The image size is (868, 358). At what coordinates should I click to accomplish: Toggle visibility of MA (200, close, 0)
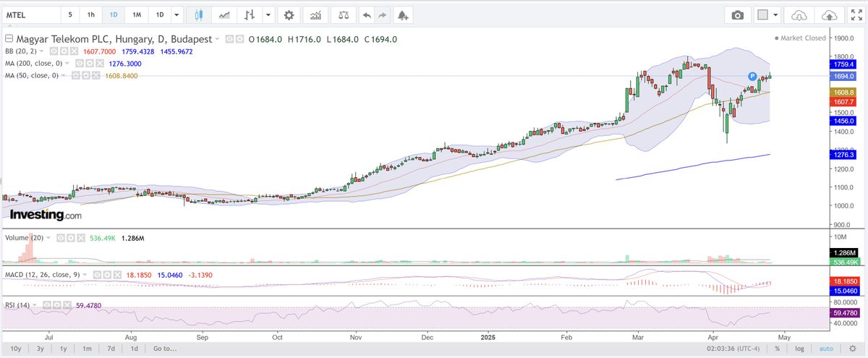[x=79, y=64]
